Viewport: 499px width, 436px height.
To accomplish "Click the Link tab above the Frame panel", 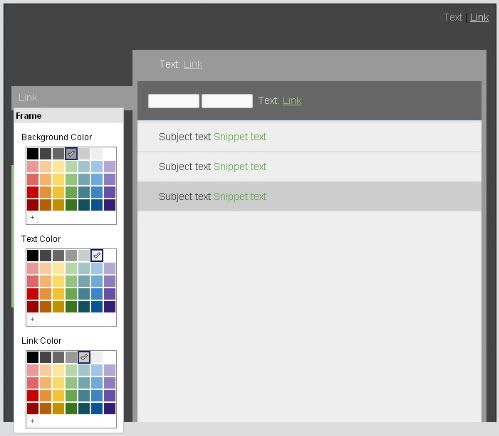I will coord(27,98).
